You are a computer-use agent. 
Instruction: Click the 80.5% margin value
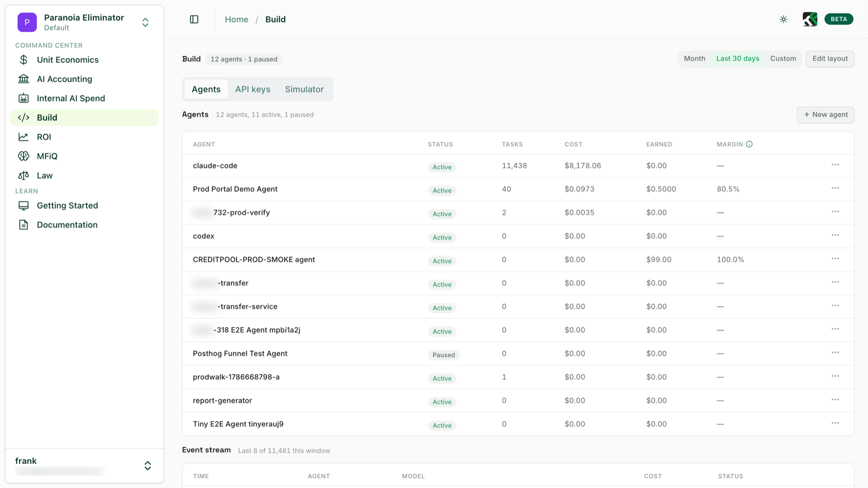pyautogui.click(x=728, y=189)
